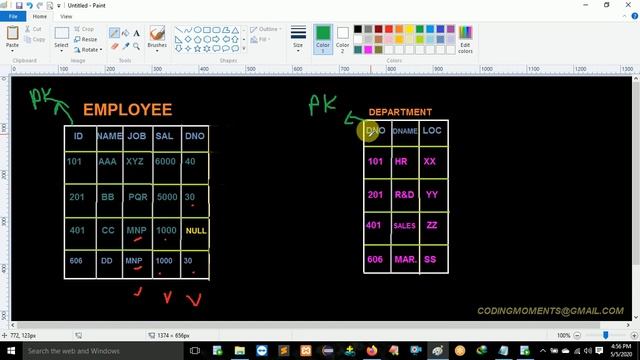Click the Paste clipboard icon
The width and height of the screenshot is (640, 360).
click(12, 33)
